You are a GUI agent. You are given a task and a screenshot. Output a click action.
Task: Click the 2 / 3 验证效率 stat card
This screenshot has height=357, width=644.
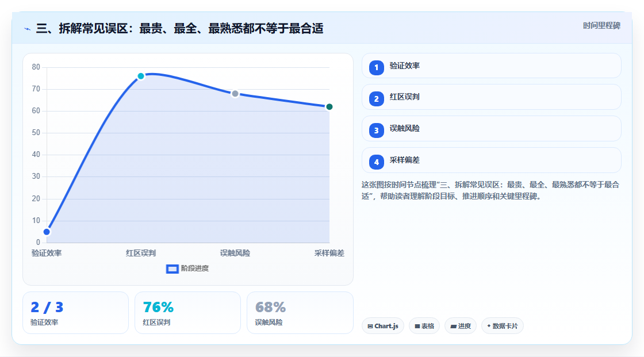click(75, 313)
